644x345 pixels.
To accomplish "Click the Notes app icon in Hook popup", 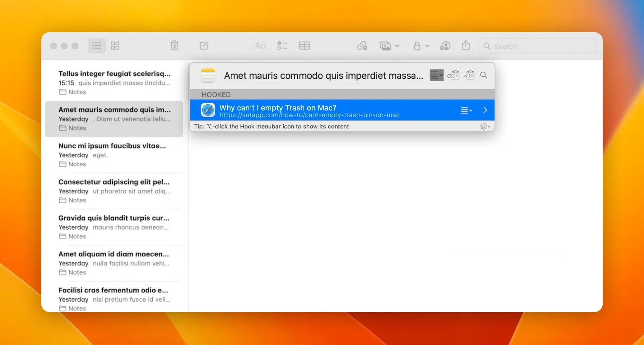I will (x=208, y=76).
